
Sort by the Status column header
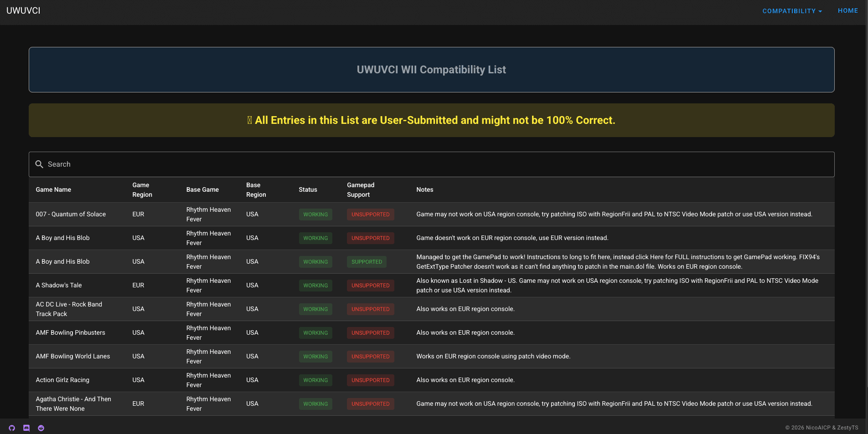coord(308,190)
